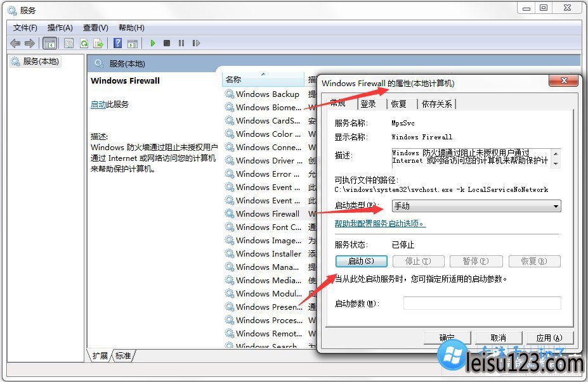This screenshot has height=382, width=588.
Task: Open the Help question-mark toolbar icon
Action: click(118, 43)
